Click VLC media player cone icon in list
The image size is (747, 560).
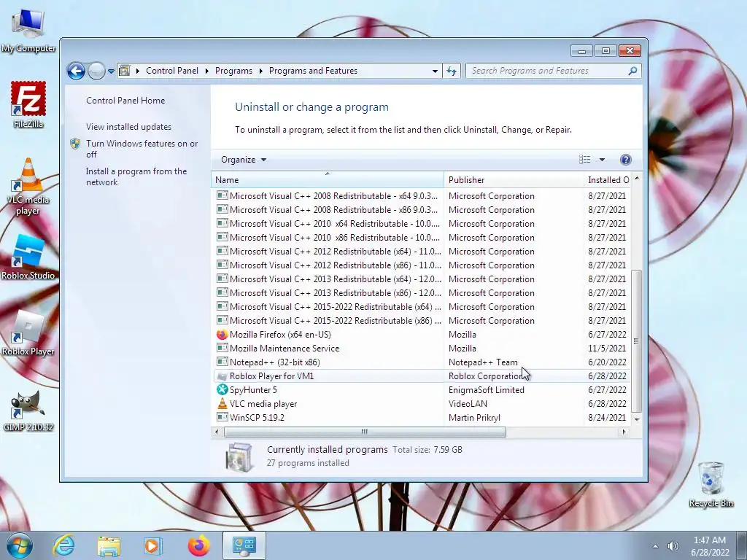tap(222, 403)
